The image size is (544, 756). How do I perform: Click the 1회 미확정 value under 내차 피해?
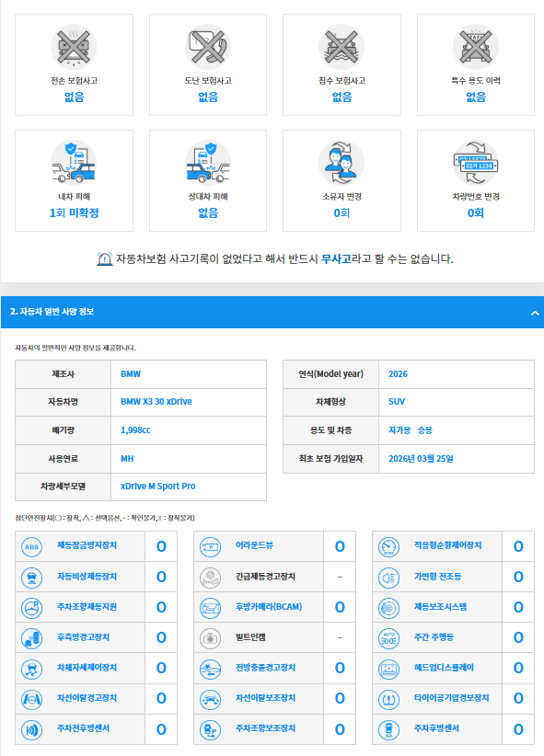click(x=74, y=212)
